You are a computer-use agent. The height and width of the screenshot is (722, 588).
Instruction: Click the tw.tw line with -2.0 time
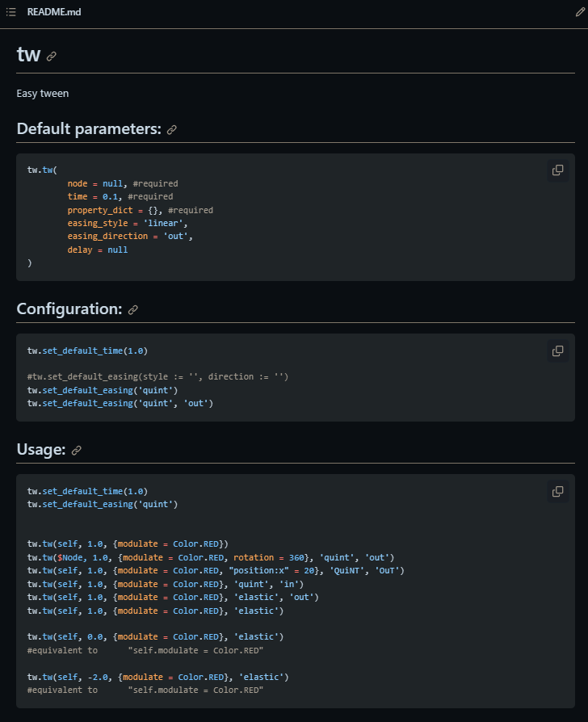click(x=157, y=678)
